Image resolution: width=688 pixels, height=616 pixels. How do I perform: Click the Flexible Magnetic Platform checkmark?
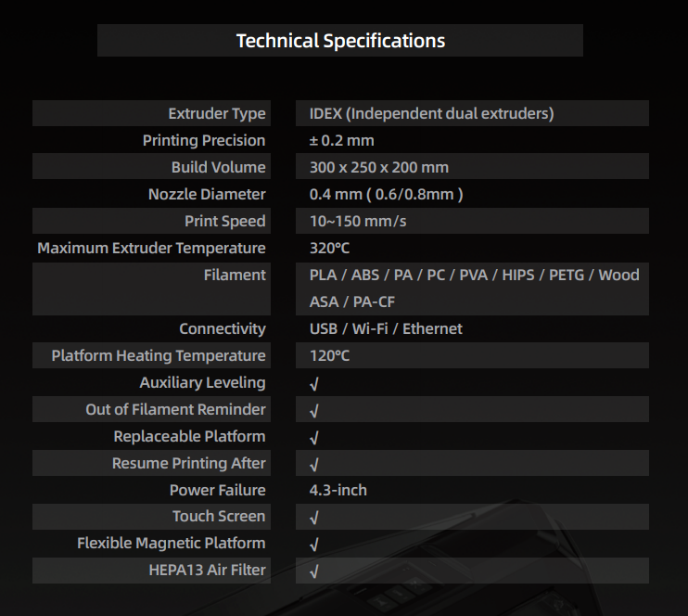click(314, 544)
